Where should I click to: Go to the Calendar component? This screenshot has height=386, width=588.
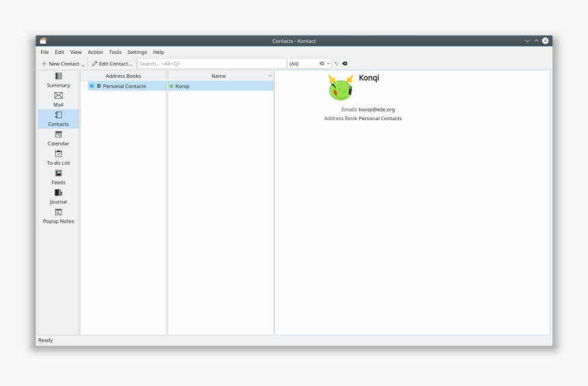58,139
